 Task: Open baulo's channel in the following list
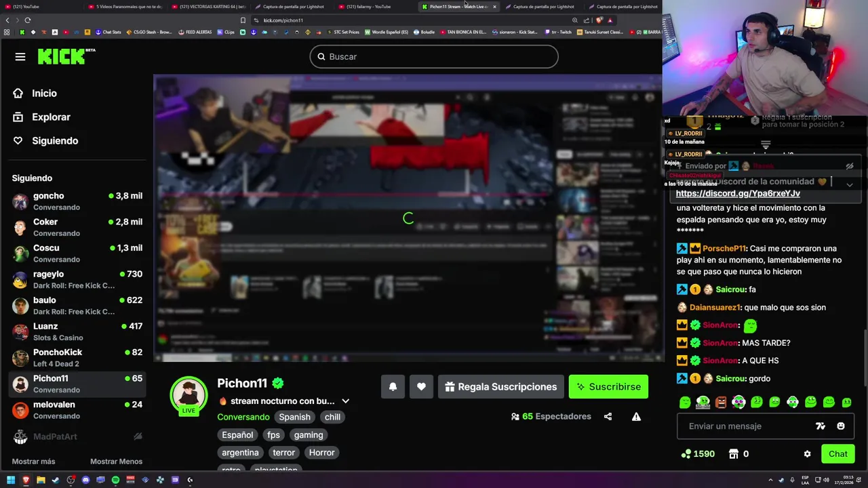[x=78, y=306]
